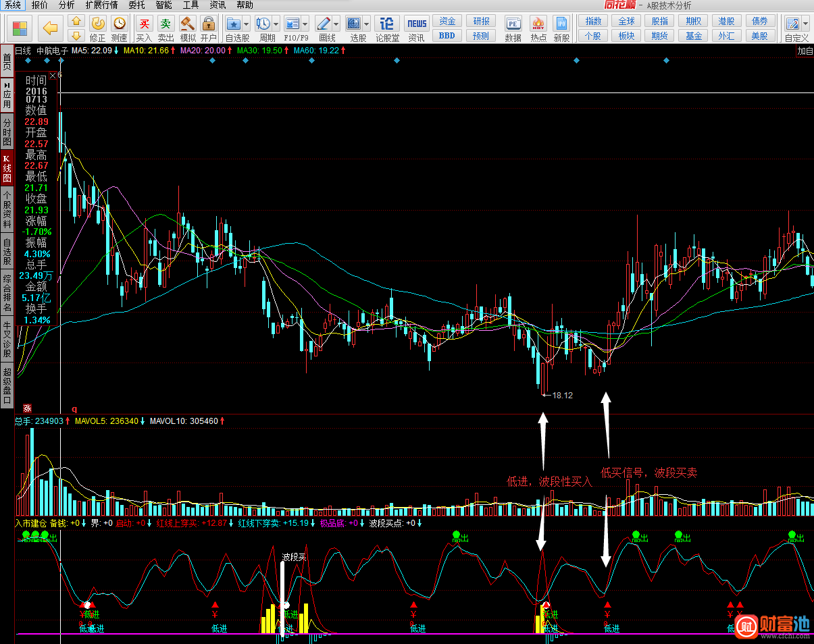The height and width of the screenshot is (644, 814).
Task: Click the 加自 button at chart corner
Action: click(x=805, y=51)
